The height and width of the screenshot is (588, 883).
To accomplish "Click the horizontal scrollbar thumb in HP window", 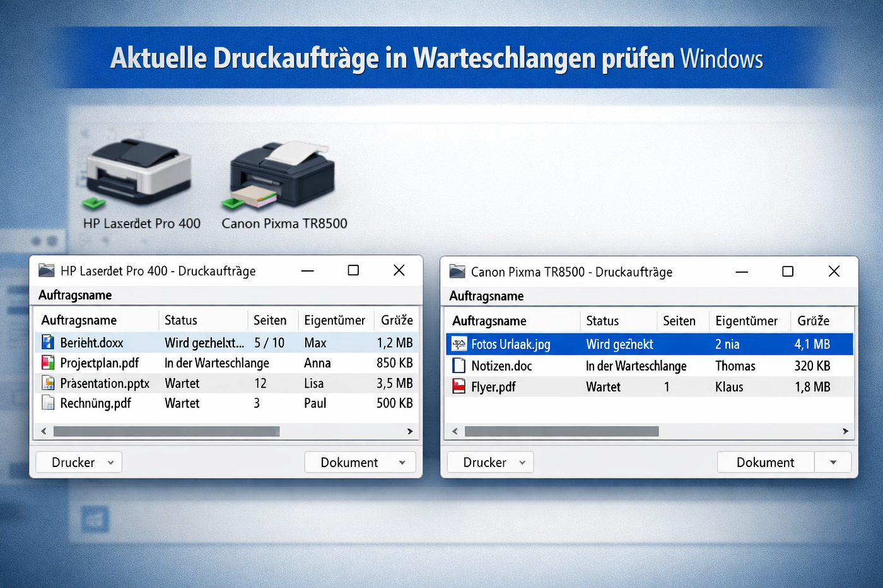I will (167, 432).
